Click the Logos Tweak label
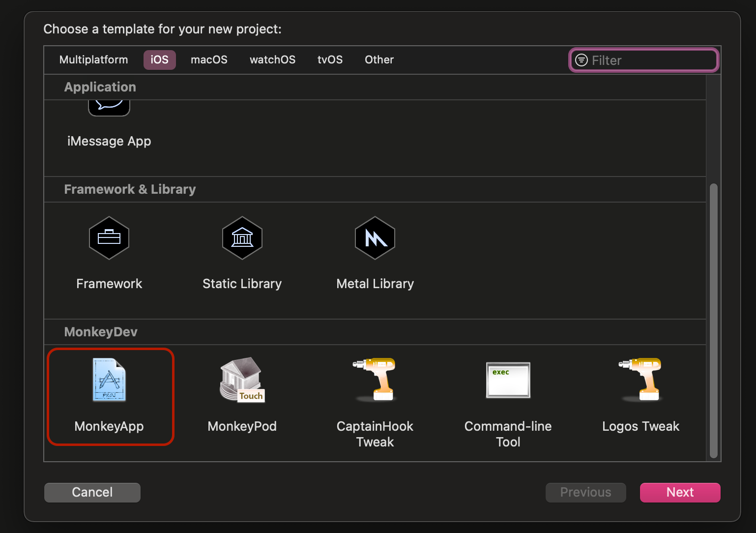Screen dimensions: 756x533 [640, 426]
